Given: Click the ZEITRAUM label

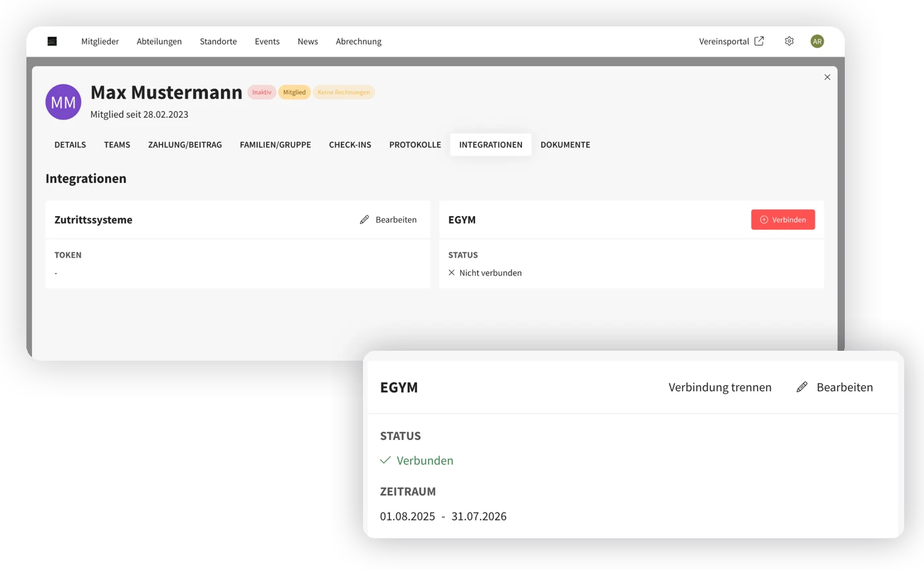Looking at the screenshot, I should coord(408,491).
